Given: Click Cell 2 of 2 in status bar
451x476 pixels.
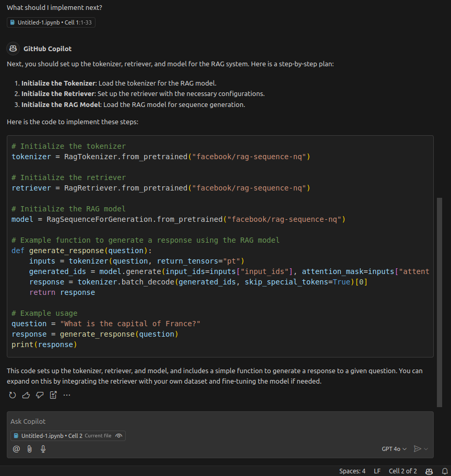Looking at the screenshot, I should tap(403, 471).
